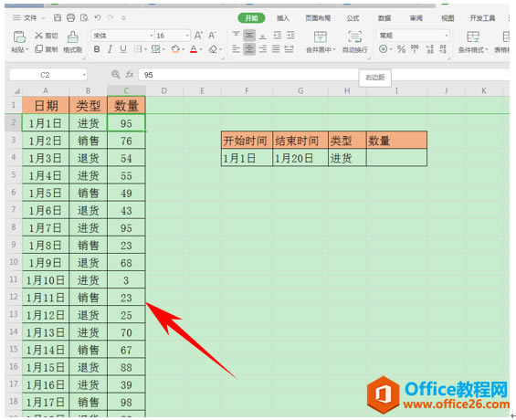Switch to the 审阅 Review tab
This screenshot has width=516, height=420.
click(x=416, y=18)
